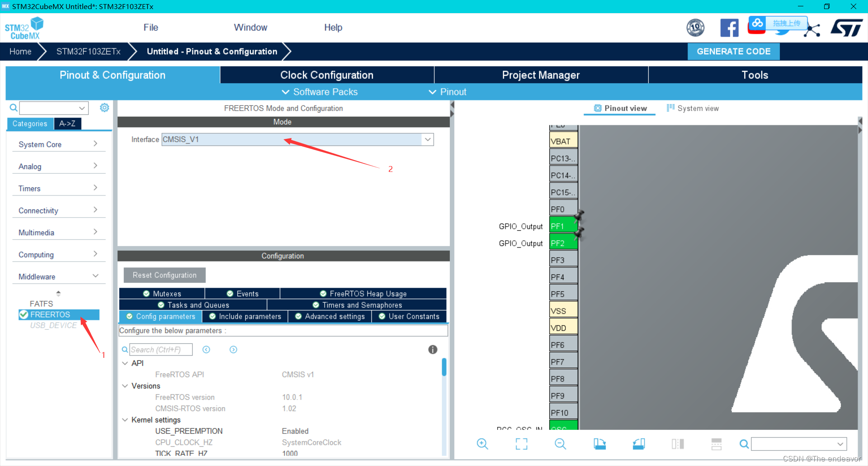Open the Project Manager tab

[x=541, y=75]
